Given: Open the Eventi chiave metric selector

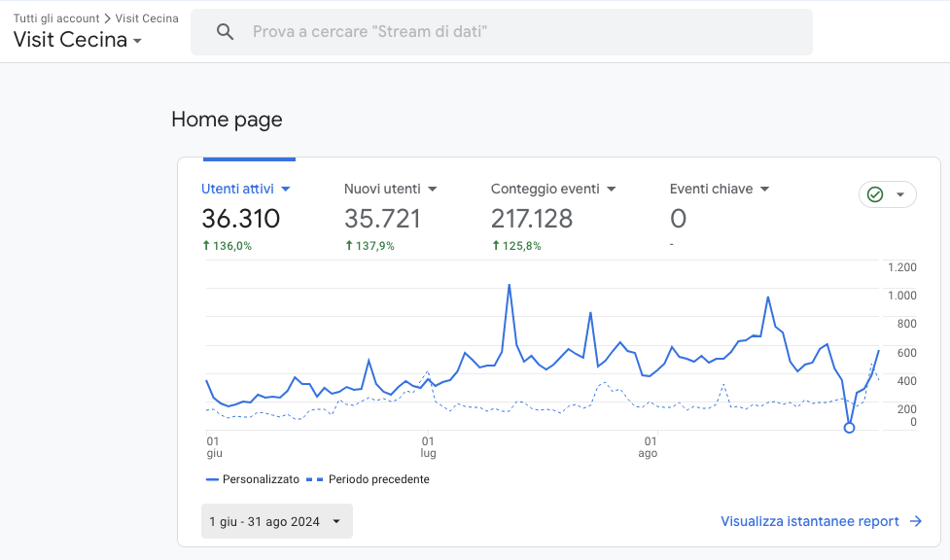Looking at the screenshot, I should 764,189.
